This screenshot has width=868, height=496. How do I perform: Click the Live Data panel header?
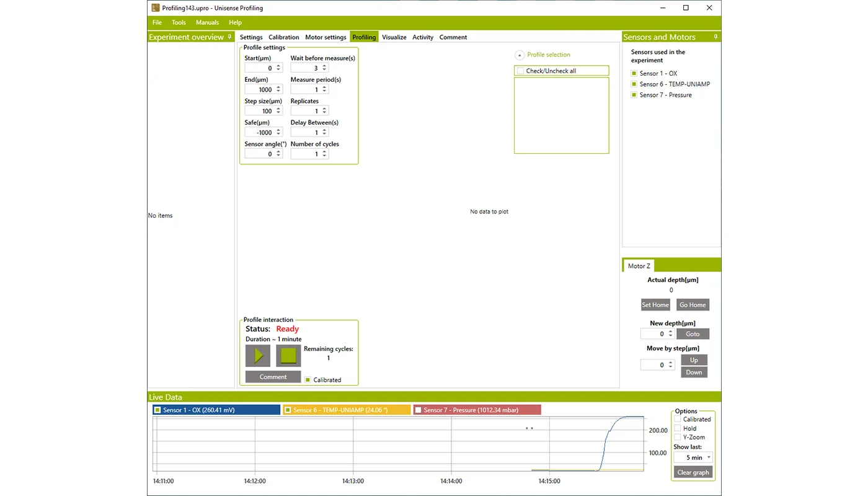434,397
